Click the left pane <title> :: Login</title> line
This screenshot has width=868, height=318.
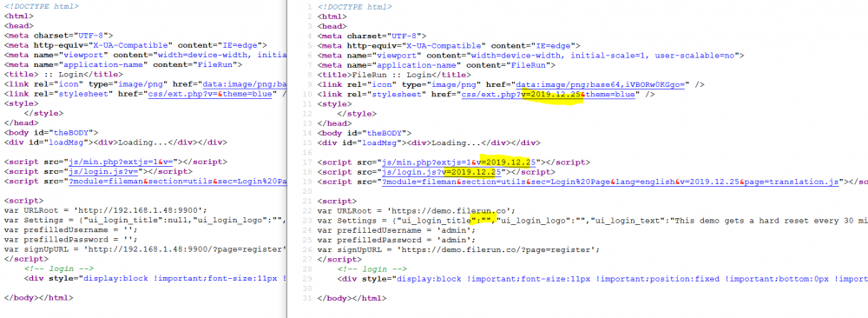pyautogui.click(x=63, y=75)
